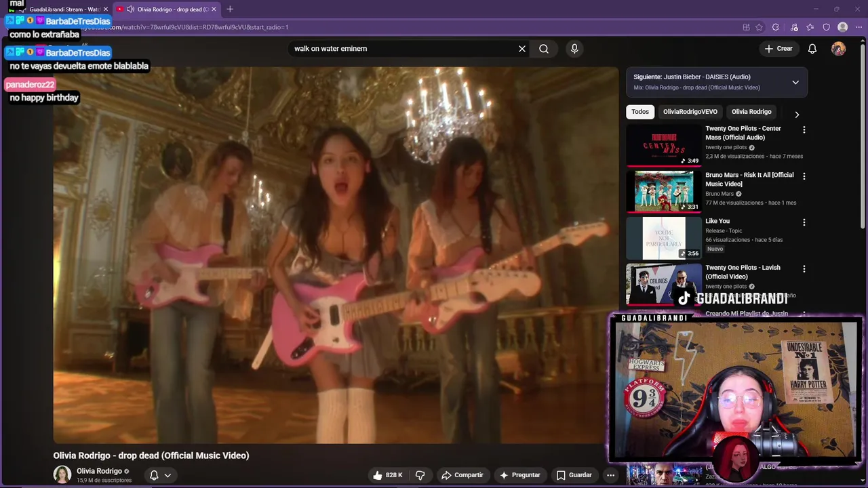
Task: Open Twenty One Pilots - Lavish title
Action: [743, 272]
